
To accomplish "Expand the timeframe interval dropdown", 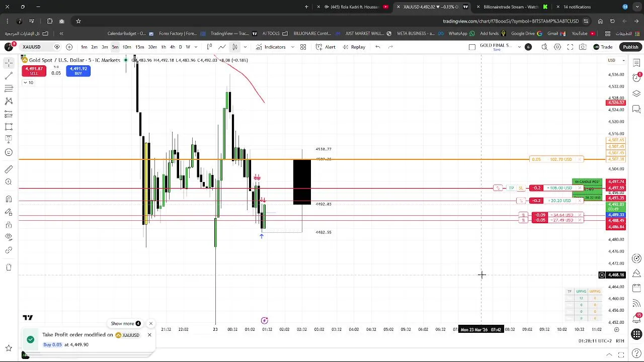I will point(196,47).
